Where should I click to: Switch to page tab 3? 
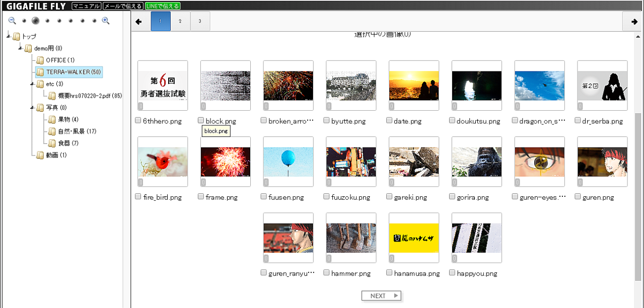coord(200,21)
